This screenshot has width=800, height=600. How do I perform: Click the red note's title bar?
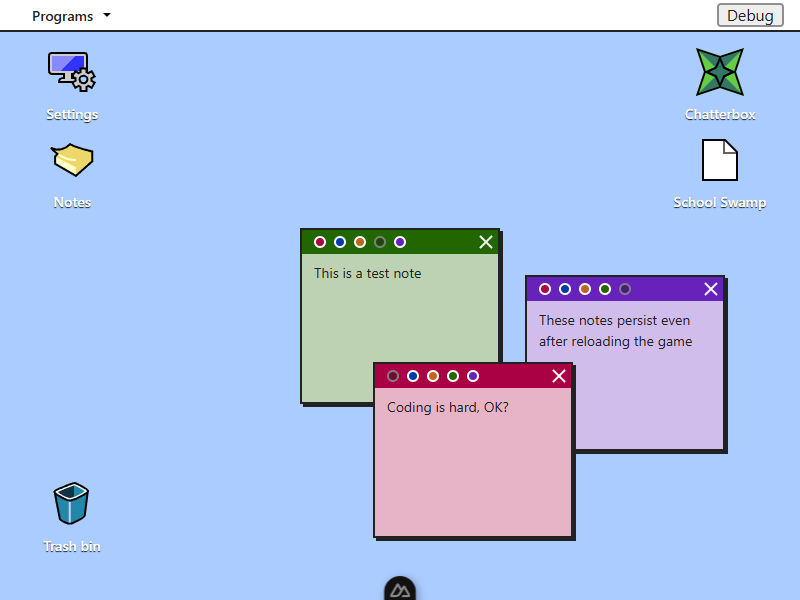click(x=473, y=376)
